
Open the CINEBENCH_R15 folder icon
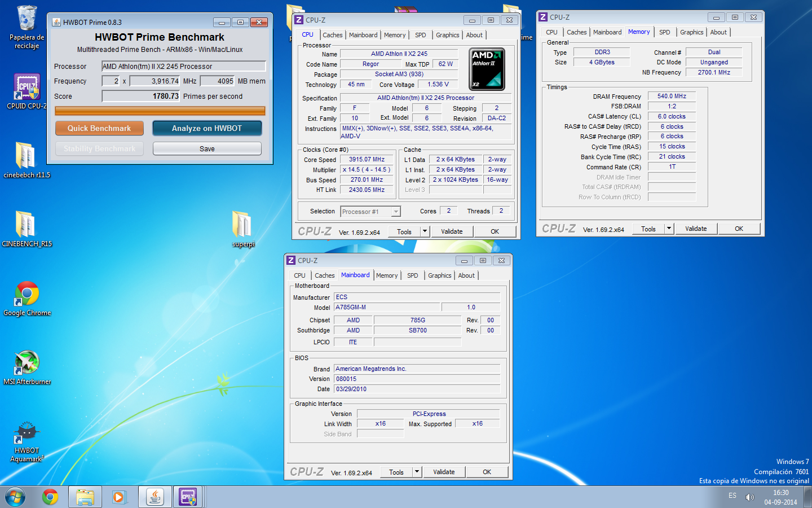27,229
